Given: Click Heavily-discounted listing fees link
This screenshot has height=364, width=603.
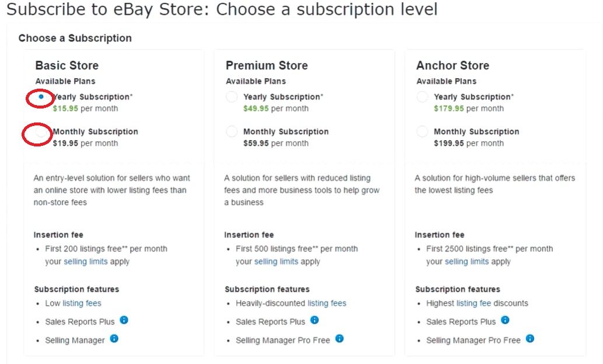Looking at the screenshot, I should click(327, 303).
